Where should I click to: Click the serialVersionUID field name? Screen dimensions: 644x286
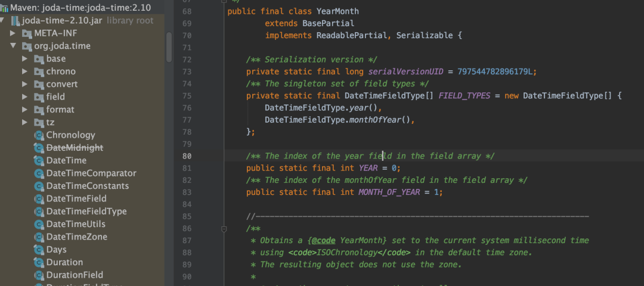coord(406,72)
